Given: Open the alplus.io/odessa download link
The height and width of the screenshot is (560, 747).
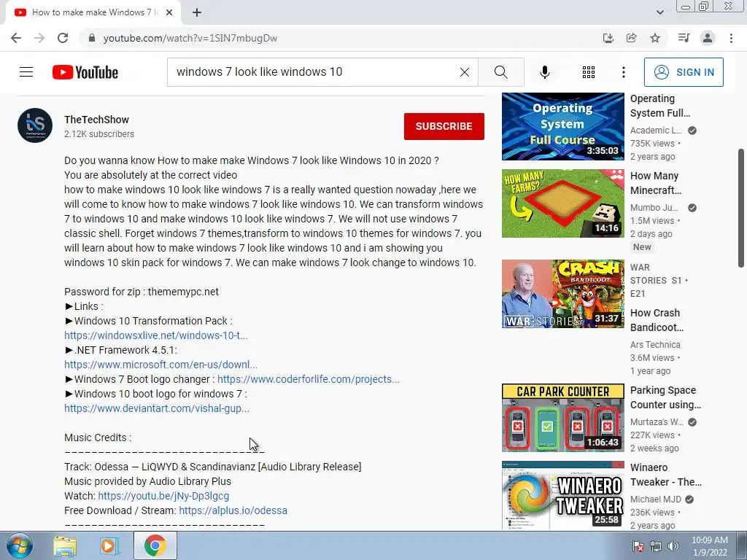Looking at the screenshot, I should [x=233, y=510].
